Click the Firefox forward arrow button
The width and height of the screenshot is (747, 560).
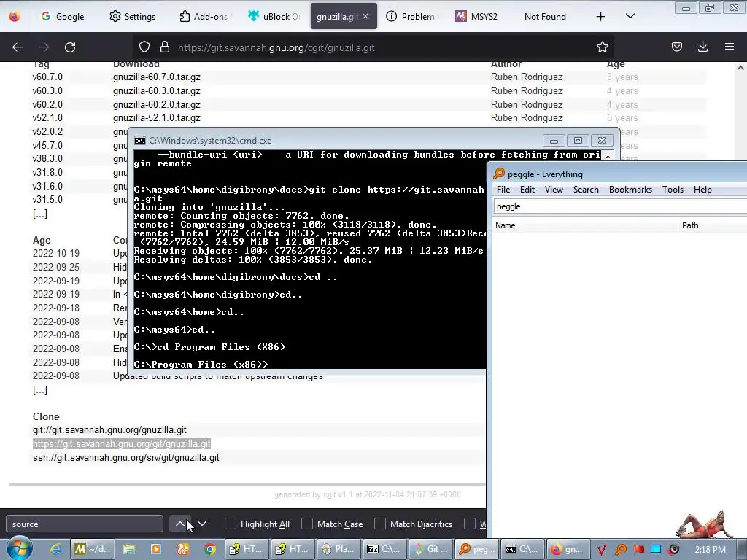click(x=44, y=47)
